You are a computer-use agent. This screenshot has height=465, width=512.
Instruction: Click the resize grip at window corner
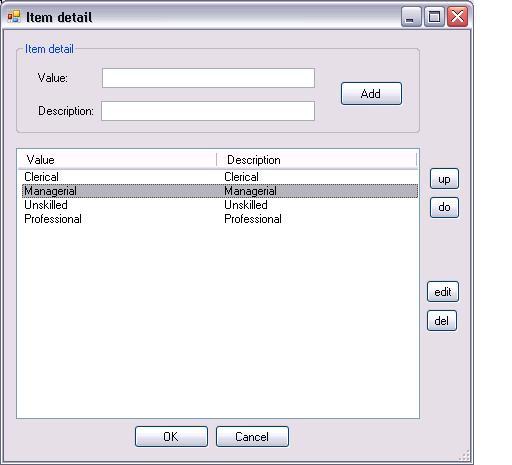pos(465,455)
